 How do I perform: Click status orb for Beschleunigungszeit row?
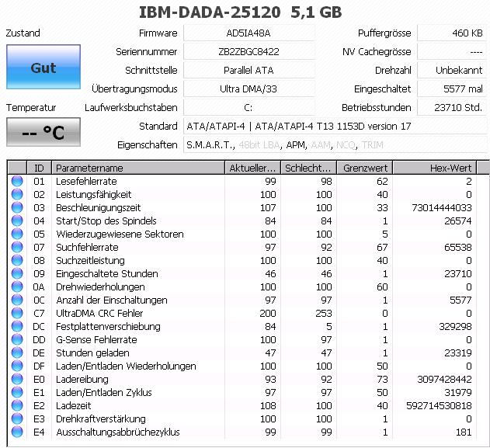click(x=17, y=207)
